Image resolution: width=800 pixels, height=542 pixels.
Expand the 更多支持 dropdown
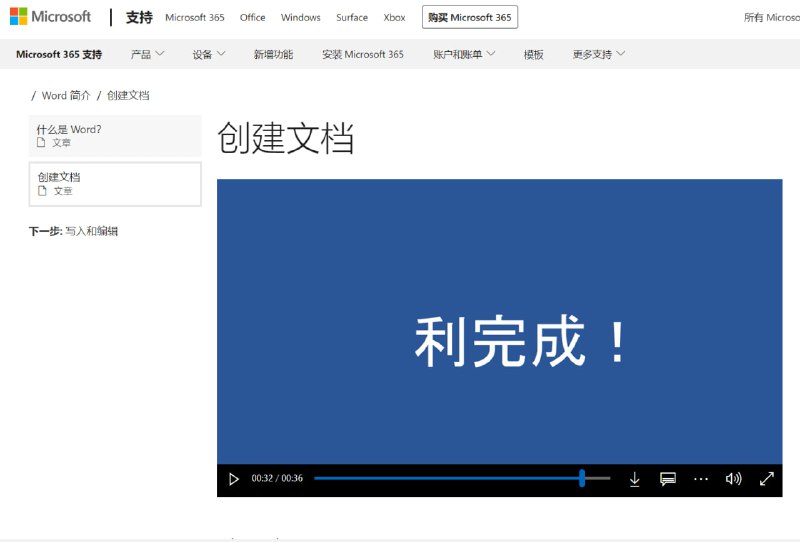point(598,54)
